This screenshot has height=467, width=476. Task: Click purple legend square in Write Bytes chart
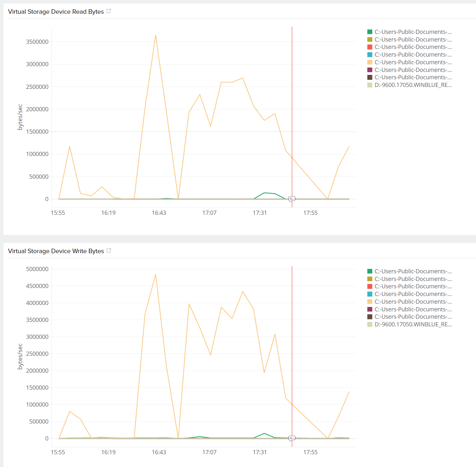point(370,309)
